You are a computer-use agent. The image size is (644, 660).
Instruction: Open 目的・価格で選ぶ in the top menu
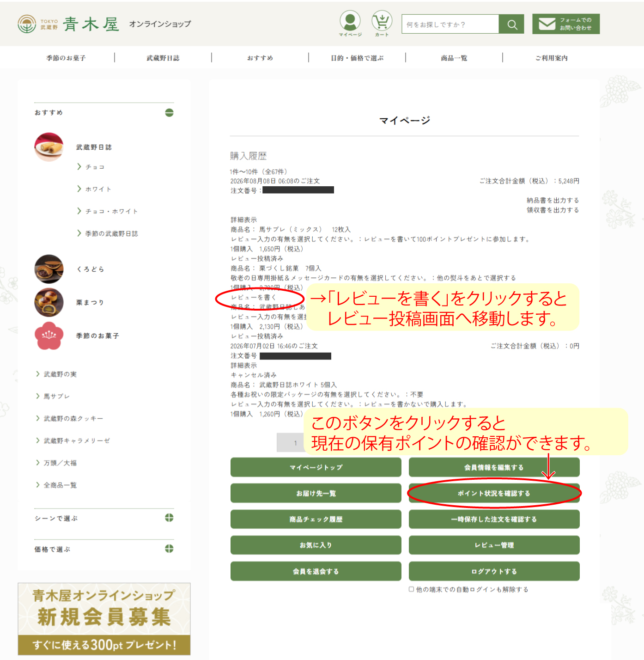pyautogui.click(x=357, y=58)
